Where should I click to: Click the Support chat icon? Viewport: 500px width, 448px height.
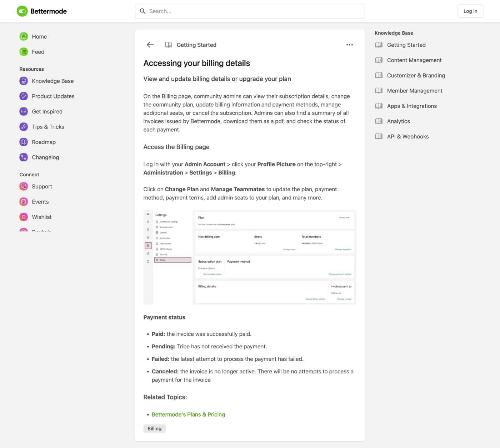tap(24, 186)
